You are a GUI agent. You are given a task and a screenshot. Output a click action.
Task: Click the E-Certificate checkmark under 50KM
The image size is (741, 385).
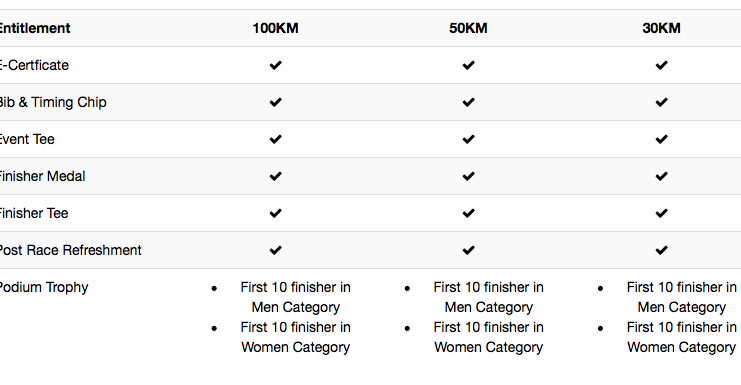pyautogui.click(x=468, y=65)
